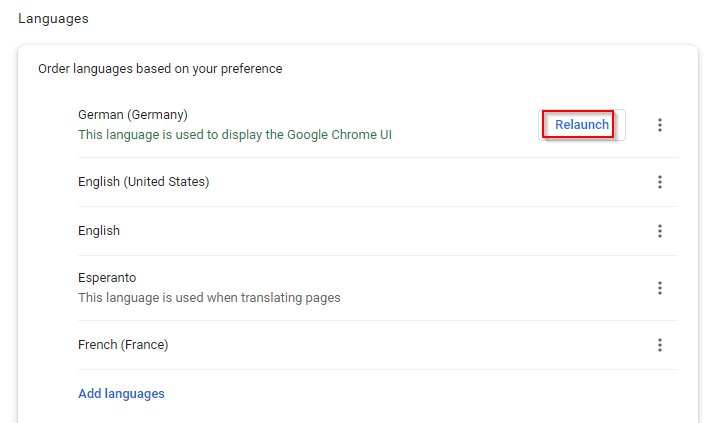Image resolution: width=720 pixels, height=423 pixels.
Task: Click the 'used when translating pages' note
Action: coord(209,298)
